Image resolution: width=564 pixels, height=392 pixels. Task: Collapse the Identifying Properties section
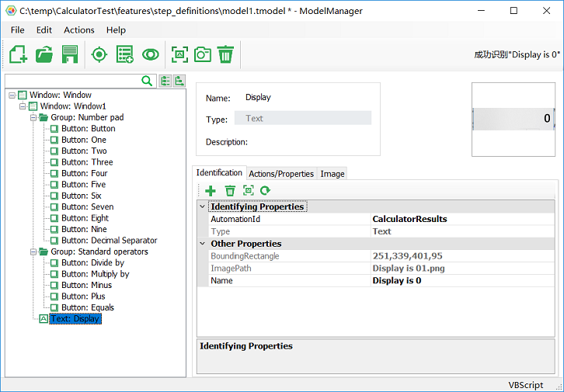click(x=203, y=207)
